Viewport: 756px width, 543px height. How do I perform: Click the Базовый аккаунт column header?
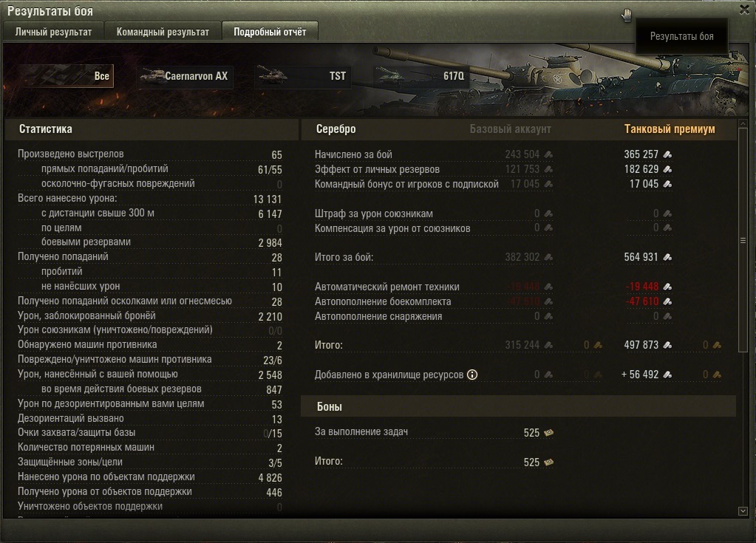point(511,129)
